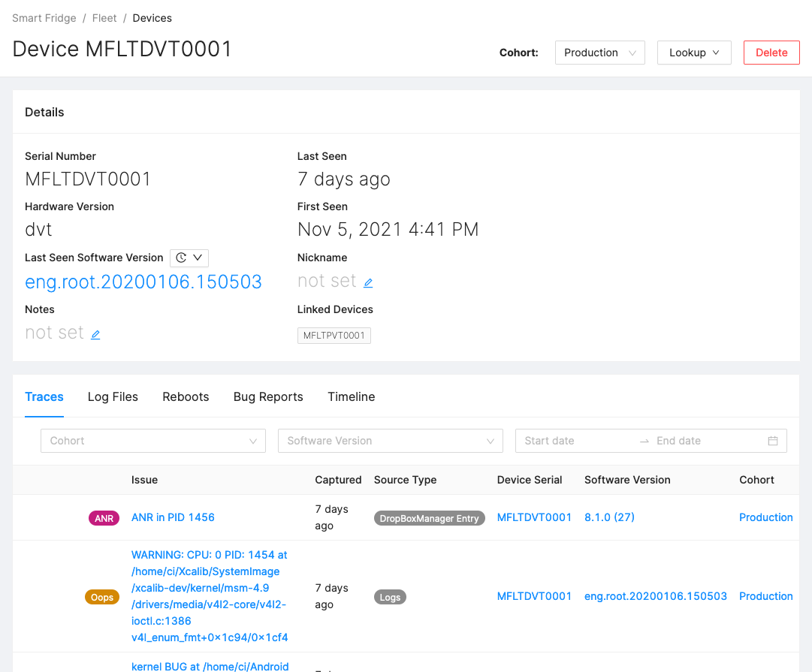
Task: Open the issue ANR in PID 1456
Action: point(173,517)
